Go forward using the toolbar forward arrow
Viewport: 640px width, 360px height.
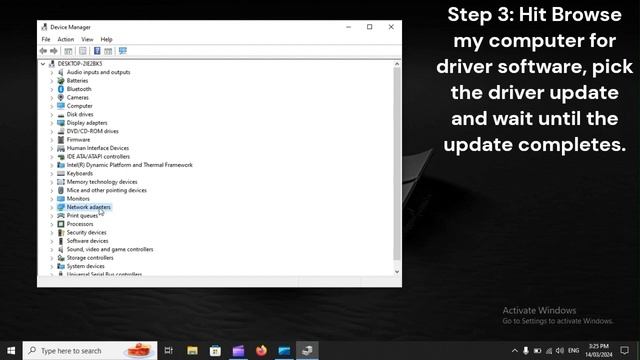tap(53, 51)
